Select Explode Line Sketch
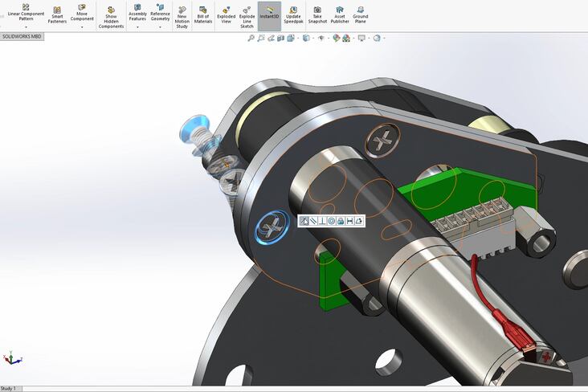The height and width of the screenshot is (392, 588). (247, 17)
